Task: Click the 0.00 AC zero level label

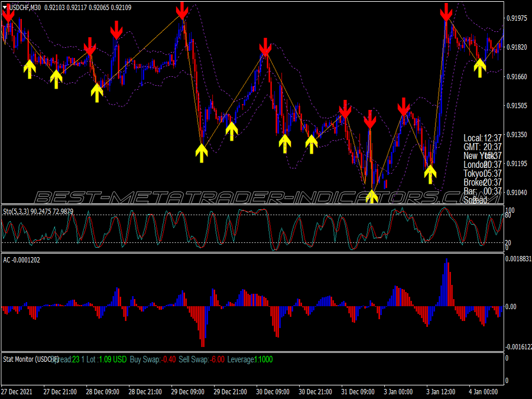Action: click(x=511, y=307)
